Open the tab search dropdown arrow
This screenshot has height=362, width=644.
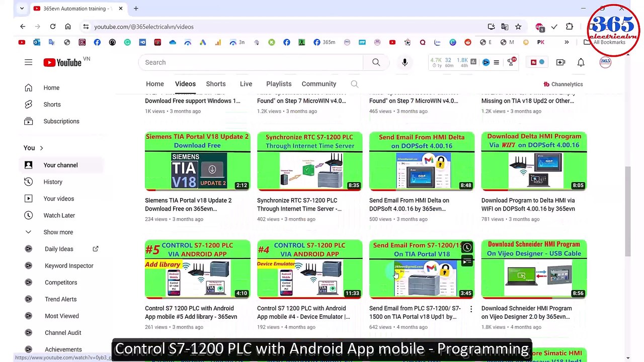[22, 9]
